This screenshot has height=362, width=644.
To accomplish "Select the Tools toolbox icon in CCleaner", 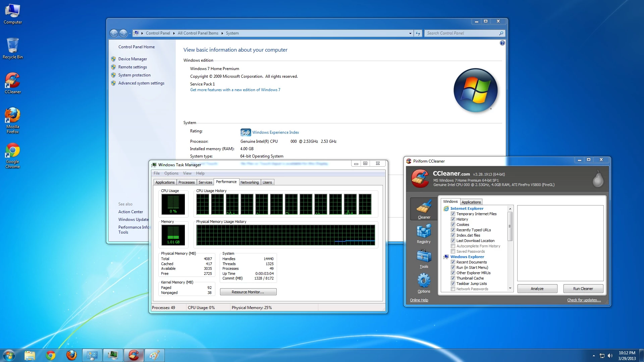I will pos(424,258).
